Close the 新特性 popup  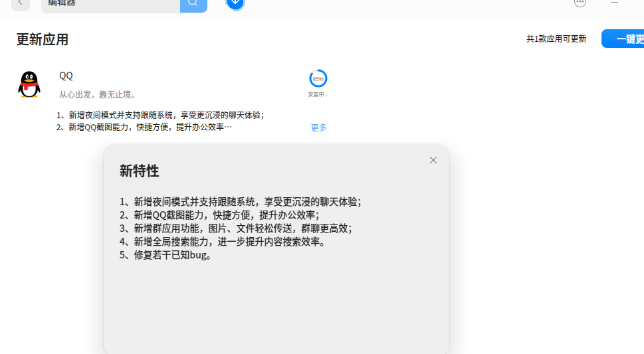click(433, 160)
